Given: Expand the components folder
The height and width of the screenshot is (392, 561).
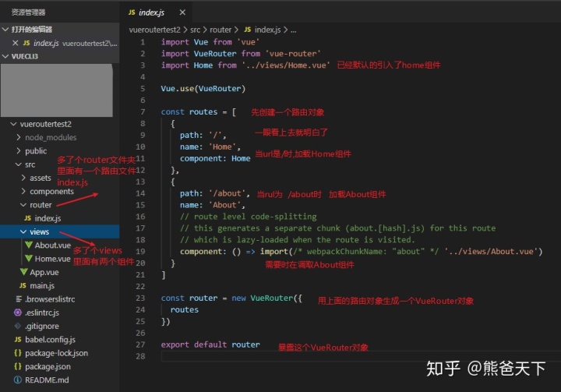Looking at the screenshot, I should [23, 191].
